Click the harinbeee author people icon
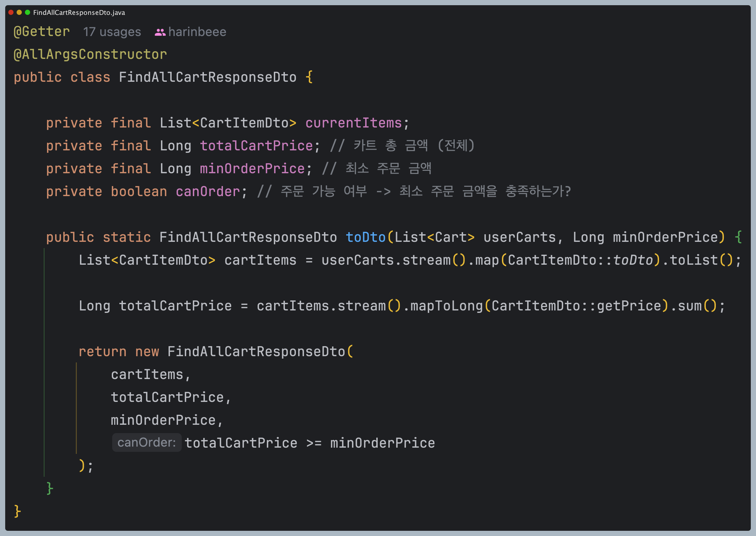 (160, 32)
